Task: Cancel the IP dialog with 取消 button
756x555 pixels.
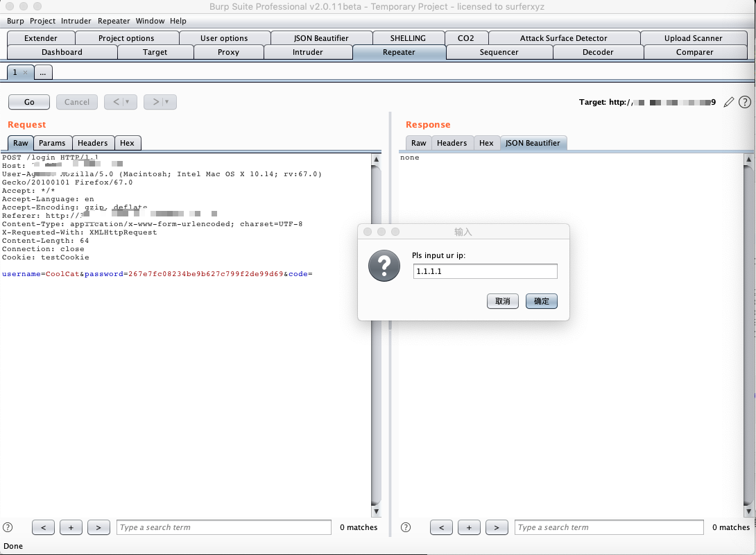Action: tap(502, 301)
